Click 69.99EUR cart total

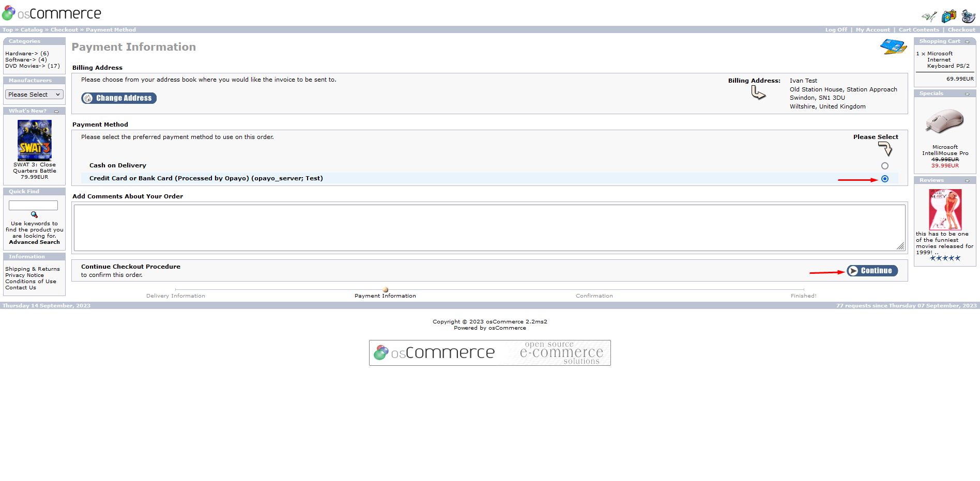[x=960, y=79]
